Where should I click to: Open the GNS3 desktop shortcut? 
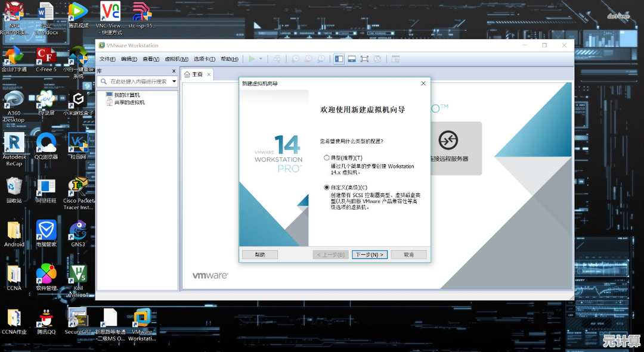click(78, 233)
